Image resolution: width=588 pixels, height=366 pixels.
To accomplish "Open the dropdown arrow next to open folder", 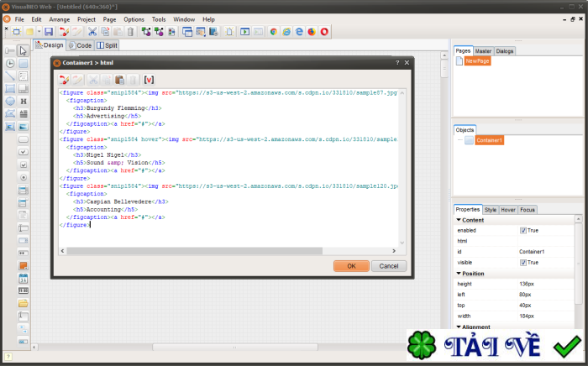I will 38,32.
